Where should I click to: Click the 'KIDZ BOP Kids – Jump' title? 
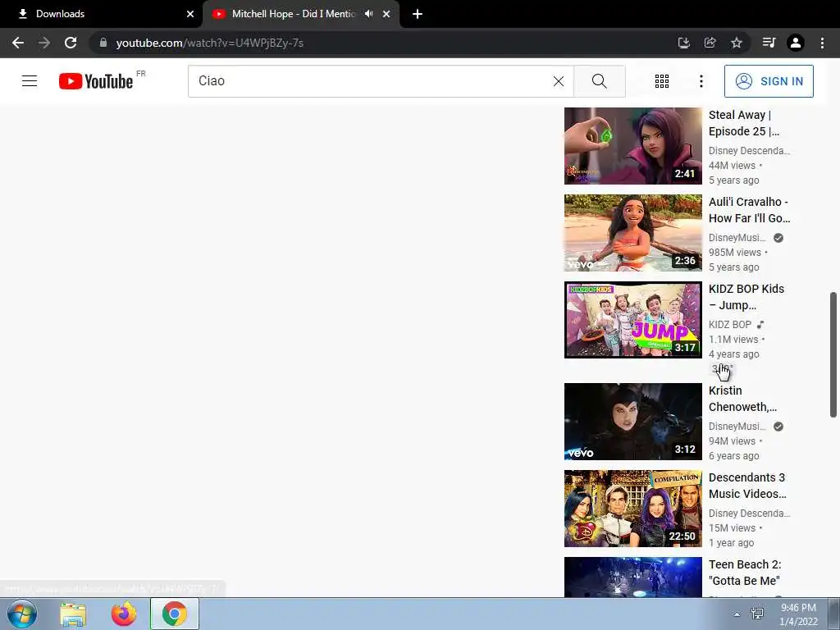tap(746, 297)
